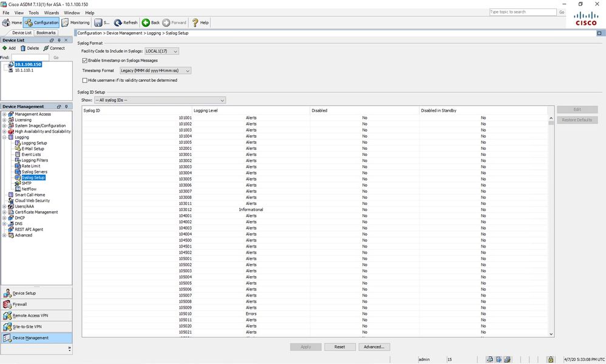Screen dimensions: 606x364
Task: Open the Logging Setup node
Action: (34, 143)
